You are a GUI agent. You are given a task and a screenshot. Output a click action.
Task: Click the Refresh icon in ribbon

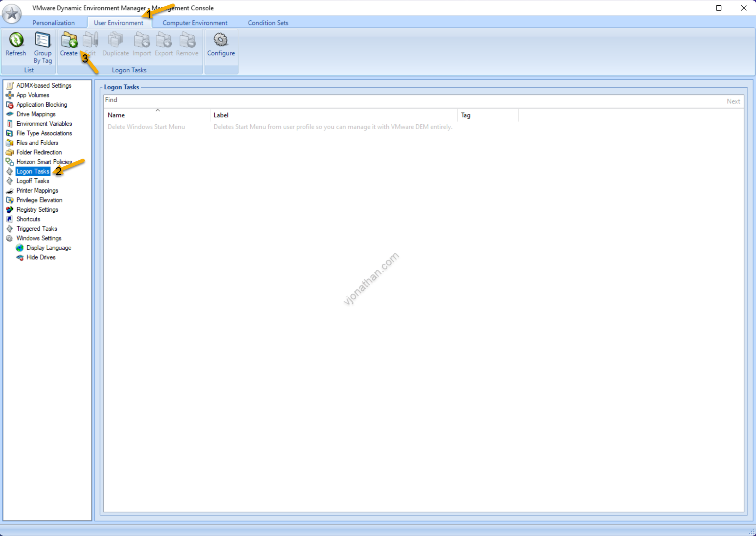pyautogui.click(x=16, y=40)
